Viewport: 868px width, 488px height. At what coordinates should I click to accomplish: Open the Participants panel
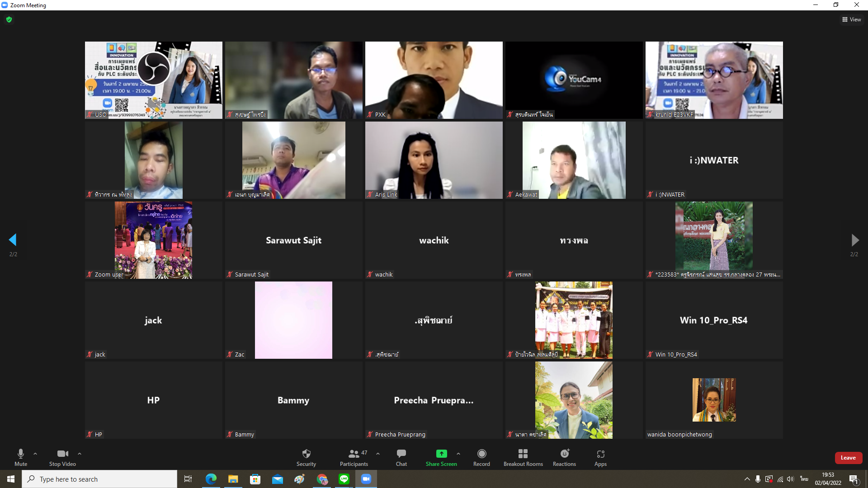[x=354, y=457]
